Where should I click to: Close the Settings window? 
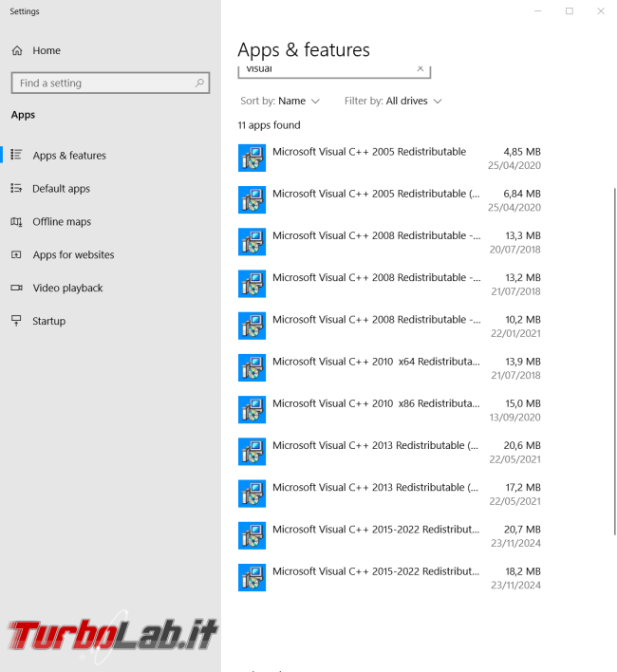click(601, 11)
